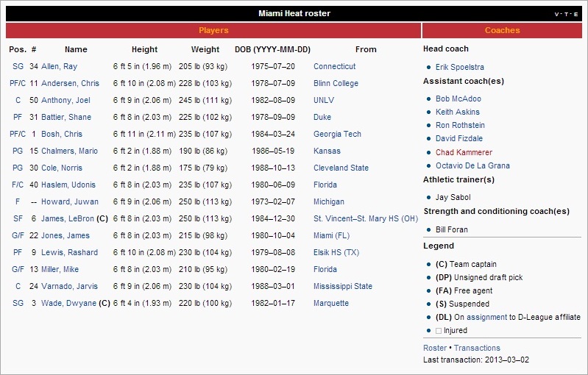Click SF position link for LeBron James
This screenshot has height=375, width=588.
pyautogui.click(x=18, y=218)
